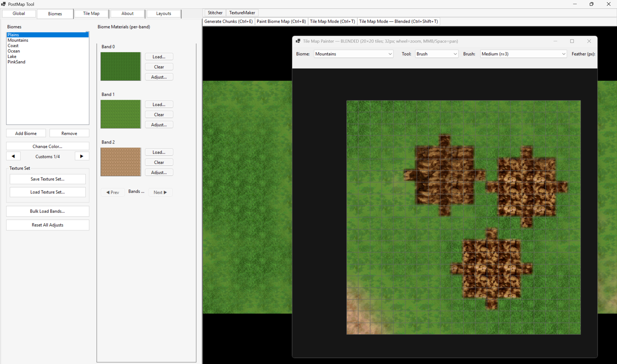The width and height of the screenshot is (617, 364).
Task: Click Save Texture Set button
Action: (x=47, y=179)
